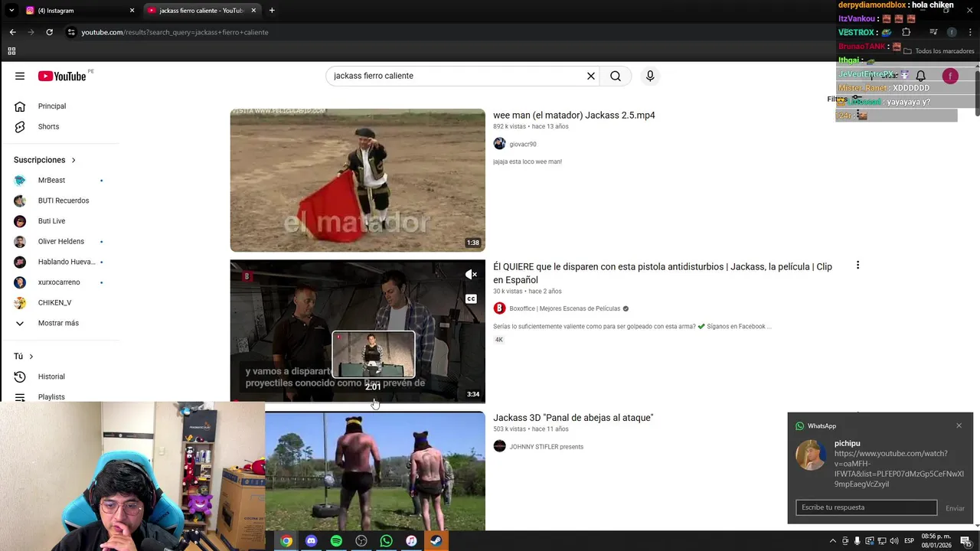Open Chrome media controls icon
Viewport: 980px width, 551px height.
pos(933,32)
